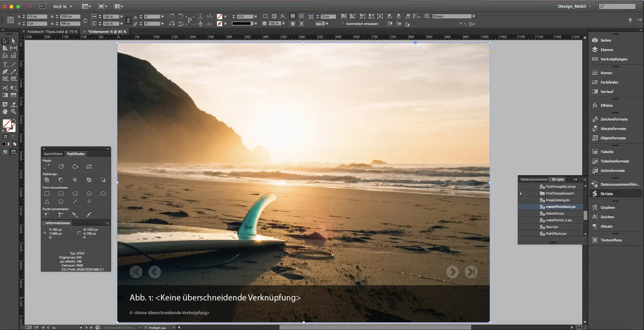Screen dimensions: 644x330
Task: Open Adobe Bridge via Br icon
Action: coord(43,6)
